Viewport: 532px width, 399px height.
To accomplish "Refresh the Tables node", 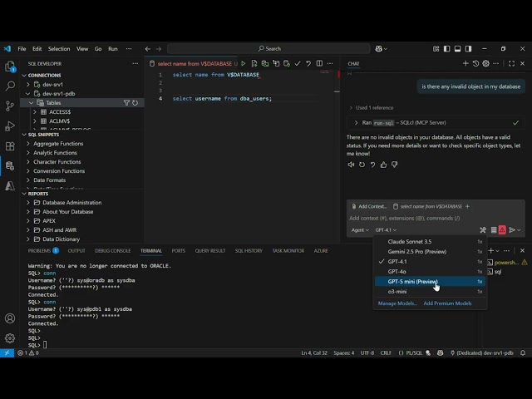I will point(135,102).
